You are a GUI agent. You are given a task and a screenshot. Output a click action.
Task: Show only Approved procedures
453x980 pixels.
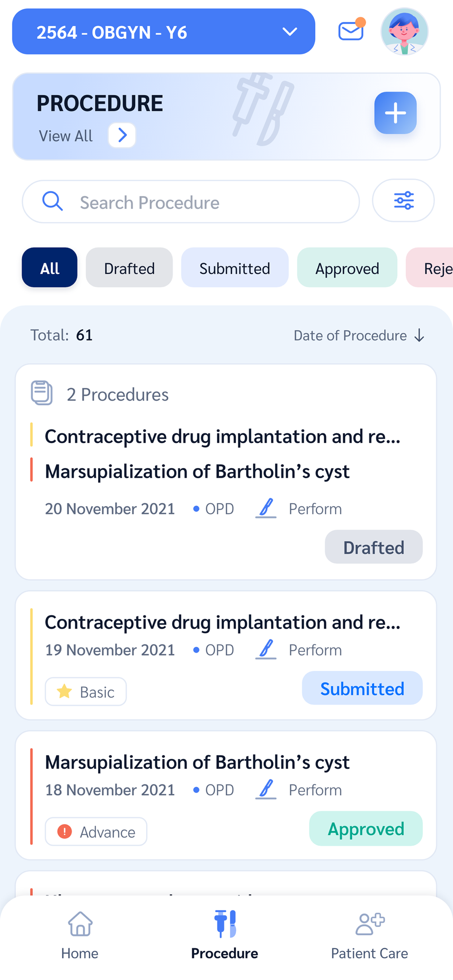347,268
